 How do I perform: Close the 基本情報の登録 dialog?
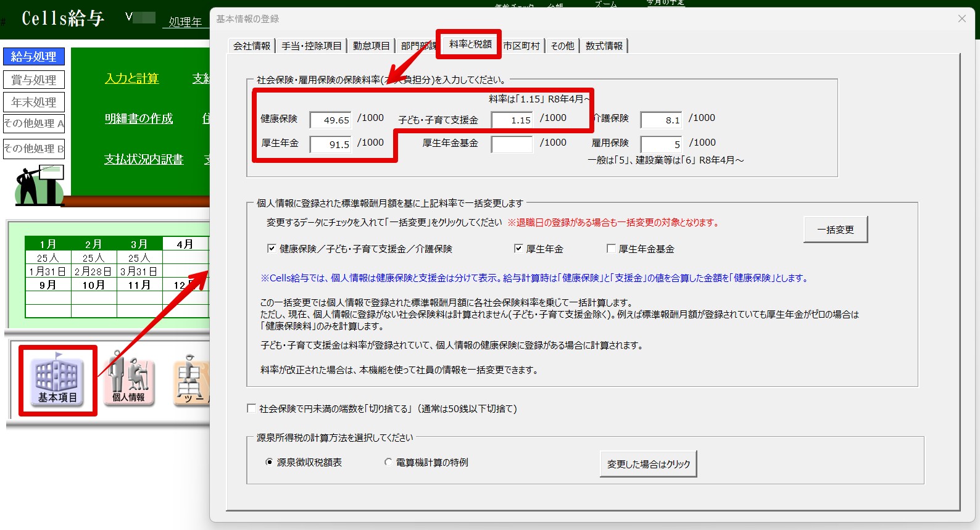pyautogui.click(x=961, y=19)
